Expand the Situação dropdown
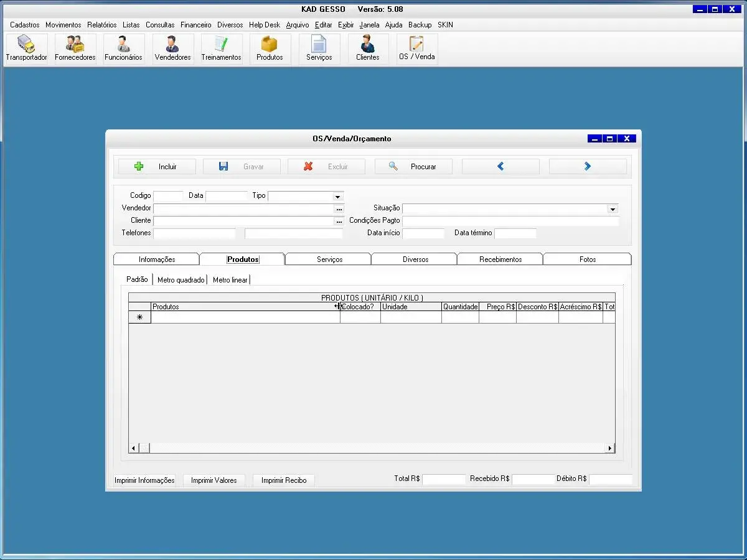Image resolution: width=747 pixels, height=560 pixels. [x=613, y=209]
